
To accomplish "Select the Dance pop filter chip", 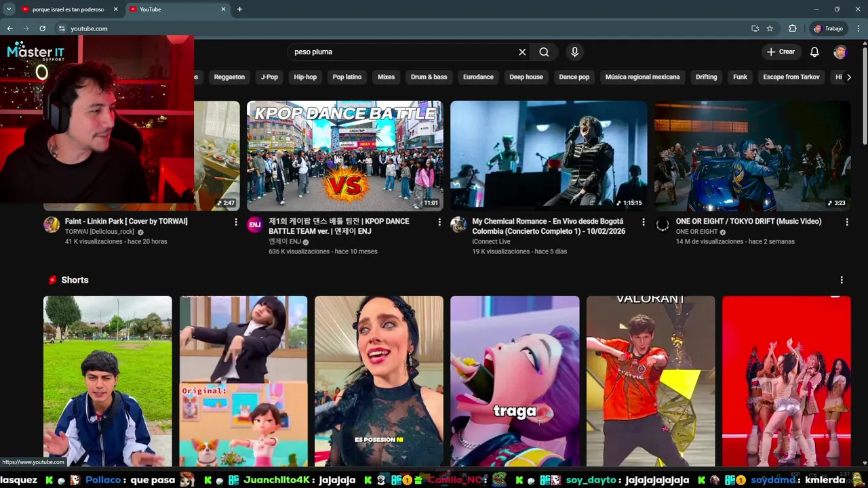I will (574, 77).
